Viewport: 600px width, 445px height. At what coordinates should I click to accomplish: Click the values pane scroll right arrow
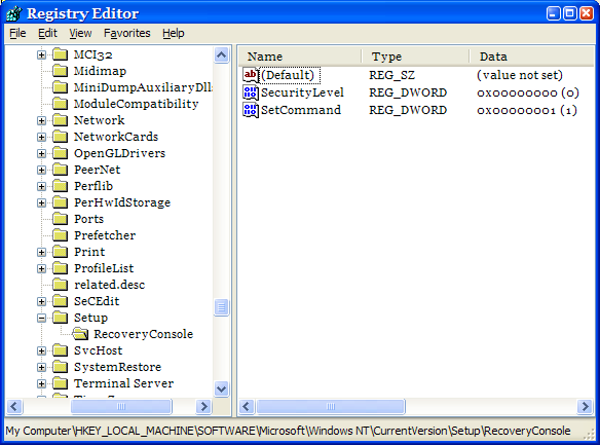coord(585,406)
